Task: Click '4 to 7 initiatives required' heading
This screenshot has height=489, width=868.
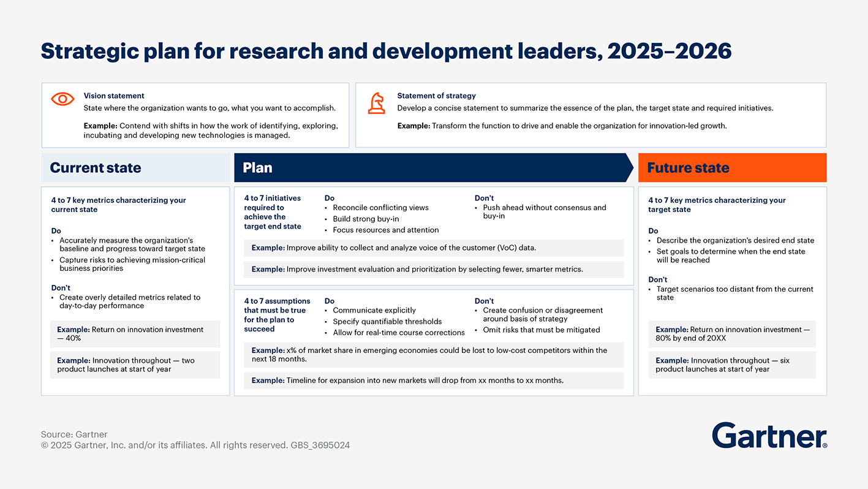Action: pos(273,213)
